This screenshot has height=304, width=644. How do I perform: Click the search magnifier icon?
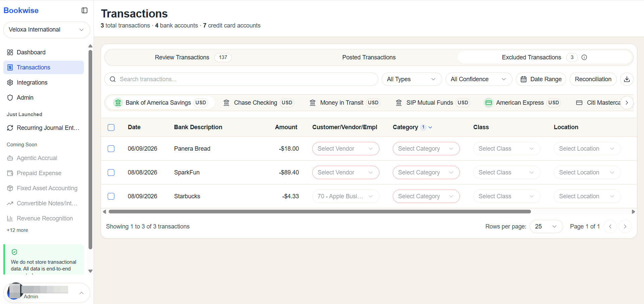pos(113,79)
